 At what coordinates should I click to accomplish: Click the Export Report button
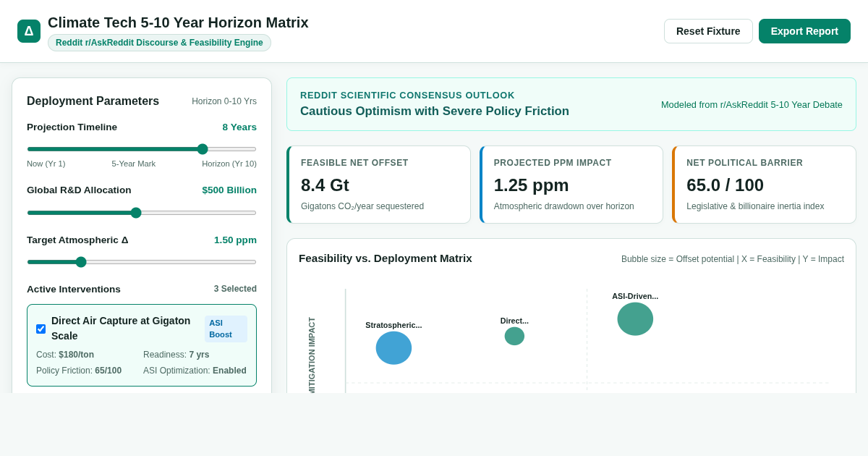coord(804,31)
